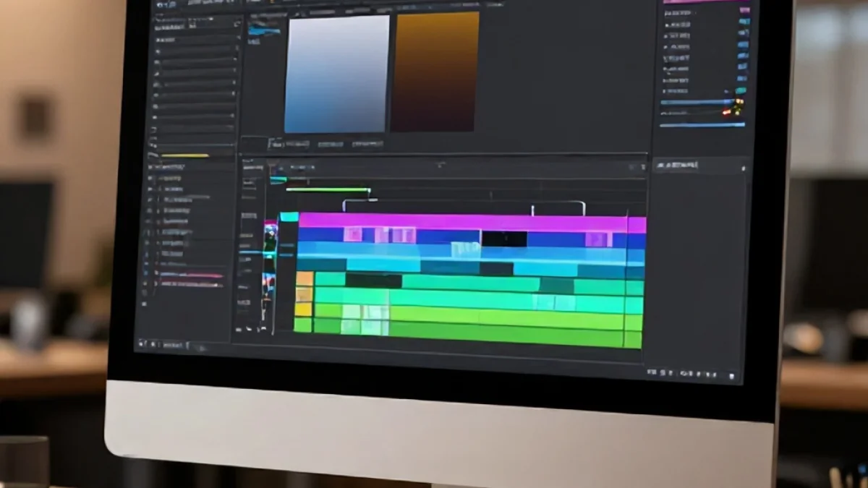Select the pink line item in the left panel list
Screen dimensions: 868x488
coord(192,275)
